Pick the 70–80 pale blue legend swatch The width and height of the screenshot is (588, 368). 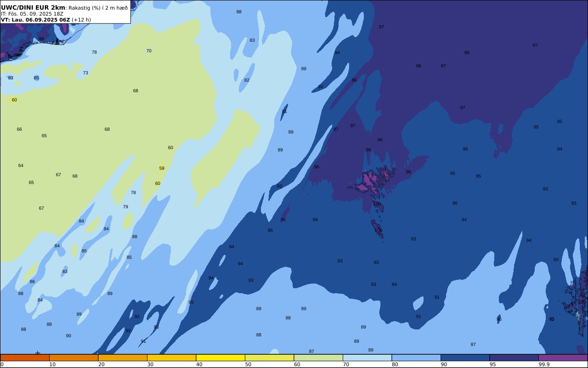[x=367, y=357]
